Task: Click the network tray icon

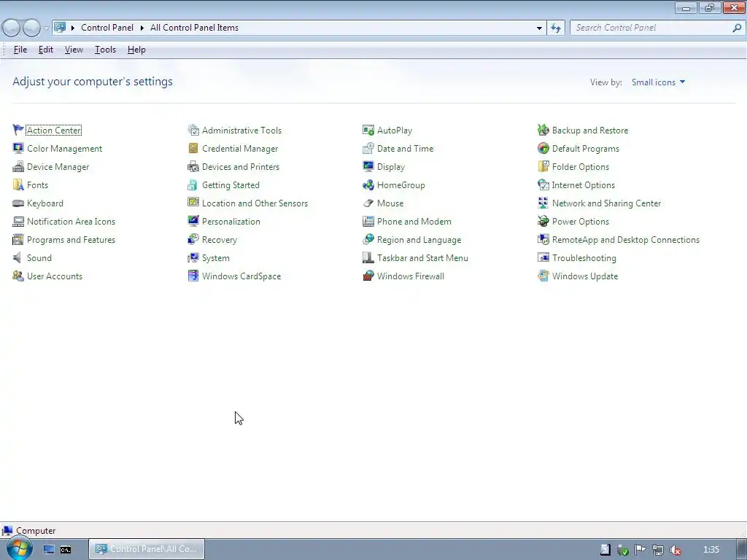Action: point(657,550)
